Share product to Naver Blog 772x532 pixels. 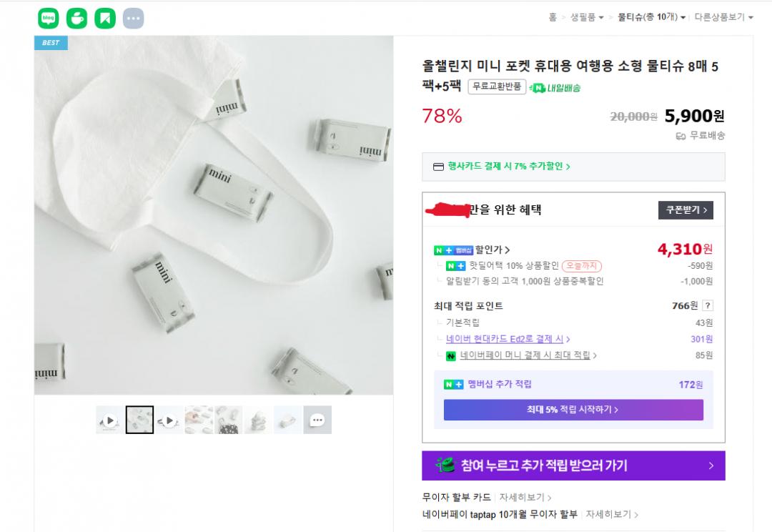(49, 19)
